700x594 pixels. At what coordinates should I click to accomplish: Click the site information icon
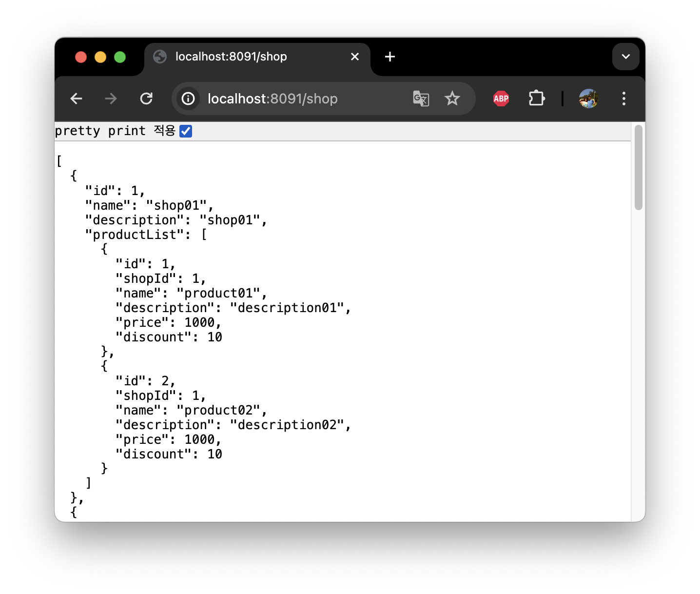point(188,99)
